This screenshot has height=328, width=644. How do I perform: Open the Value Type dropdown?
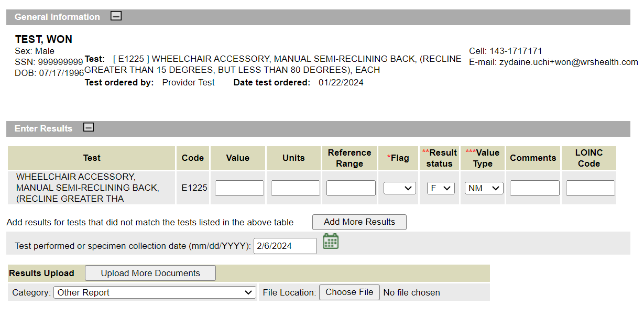[484, 188]
